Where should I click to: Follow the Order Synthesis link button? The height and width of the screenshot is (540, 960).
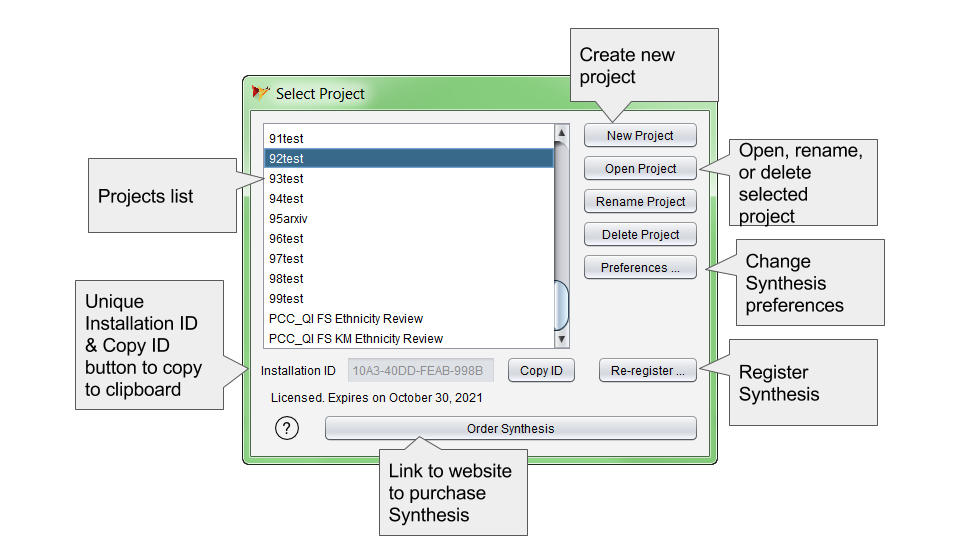pos(510,429)
